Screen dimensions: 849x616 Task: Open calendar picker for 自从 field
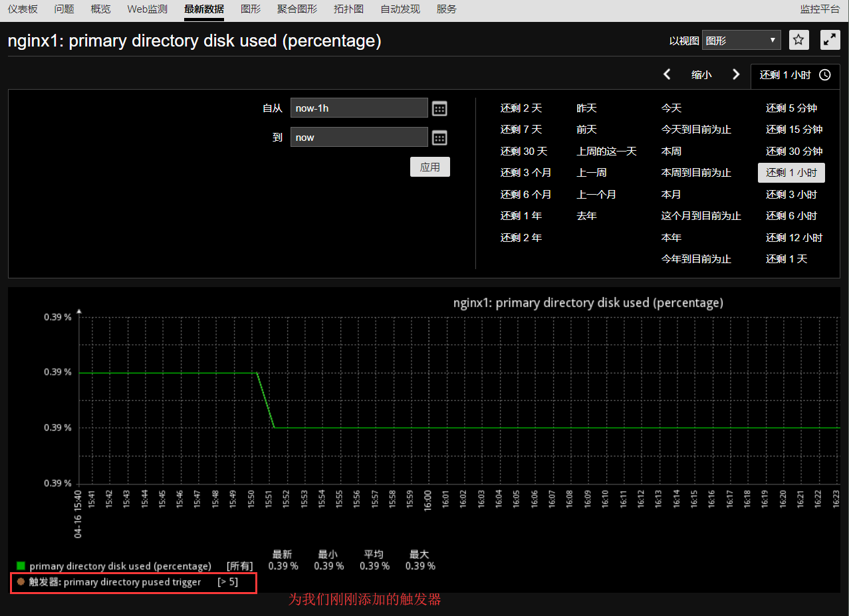coord(439,108)
